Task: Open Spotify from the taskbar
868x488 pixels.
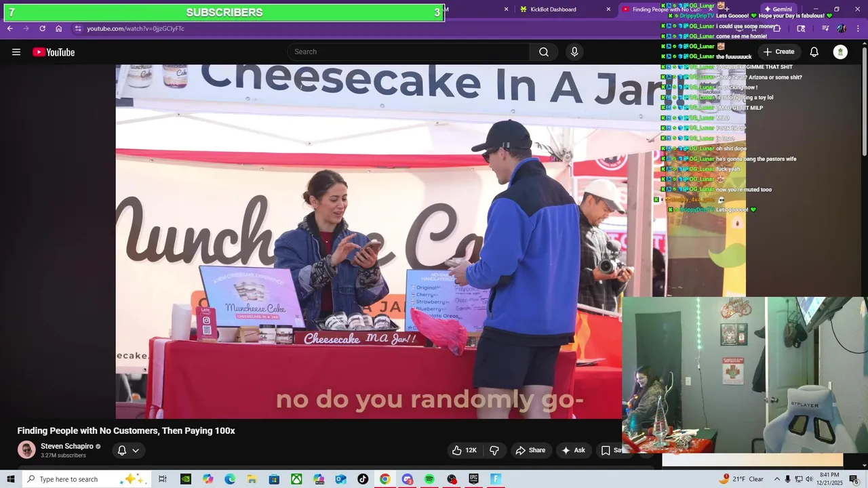Action: [x=429, y=479]
